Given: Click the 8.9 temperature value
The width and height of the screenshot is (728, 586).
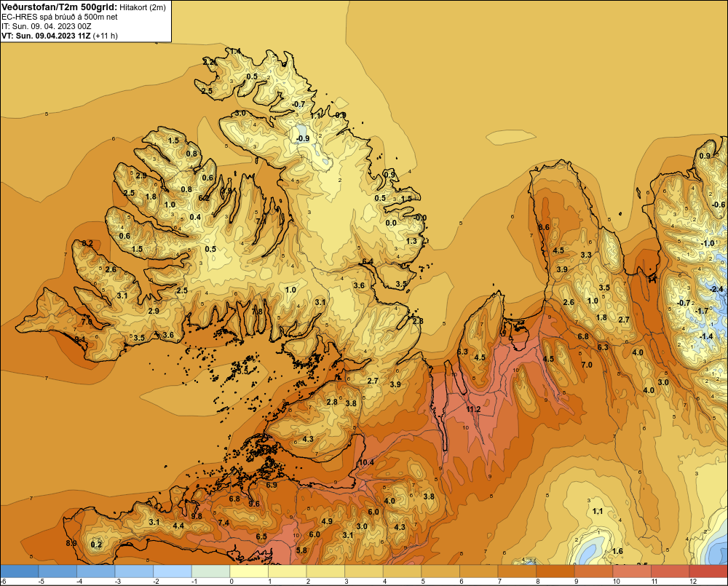Looking at the screenshot, I should (71, 543).
